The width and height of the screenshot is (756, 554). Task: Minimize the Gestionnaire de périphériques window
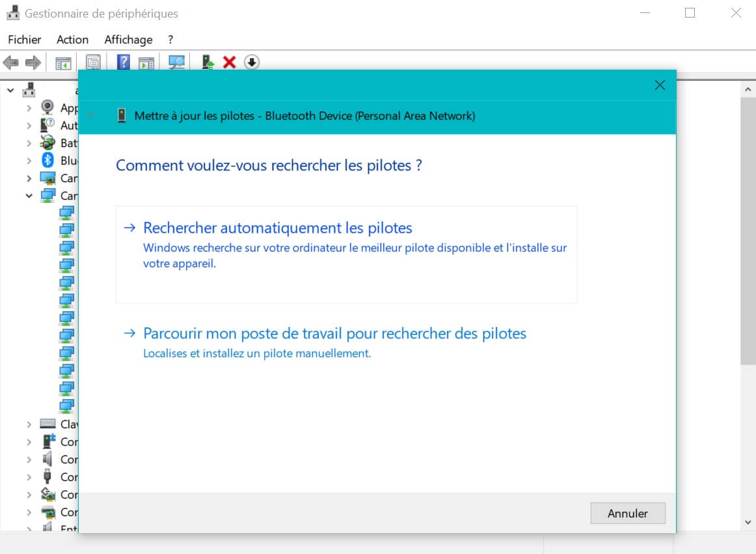click(645, 13)
